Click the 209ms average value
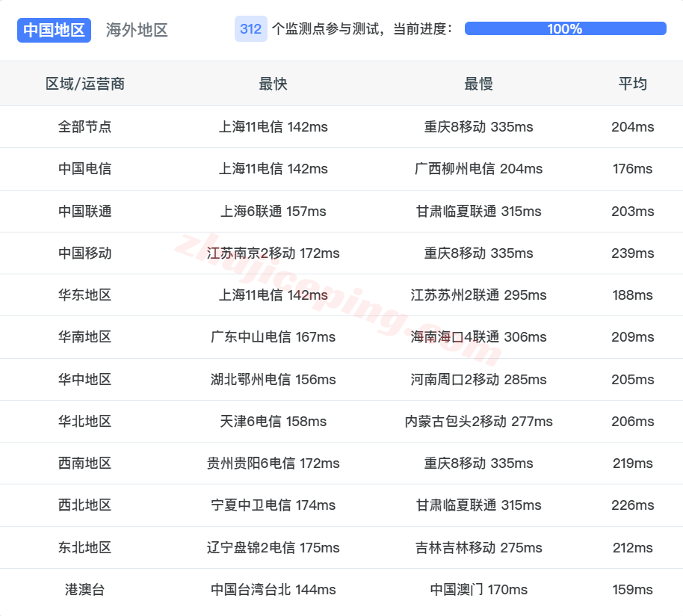The height and width of the screenshot is (616, 683). tap(632, 336)
